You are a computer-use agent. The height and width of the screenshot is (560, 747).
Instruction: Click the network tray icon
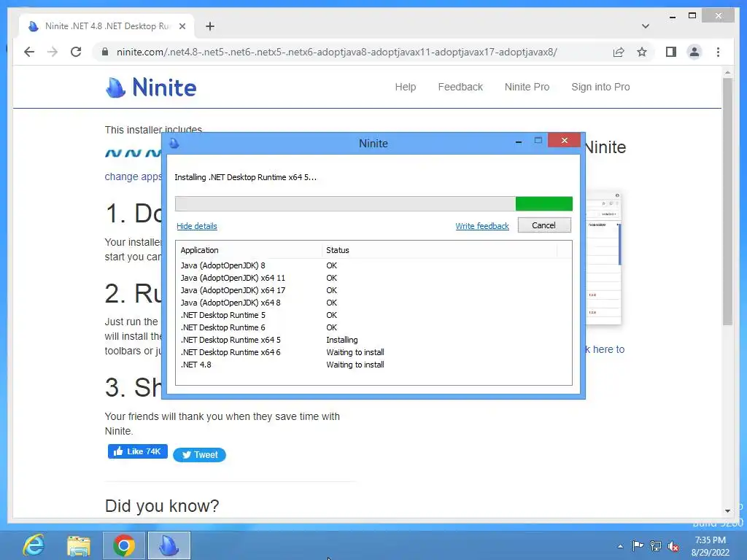pyautogui.click(x=656, y=546)
